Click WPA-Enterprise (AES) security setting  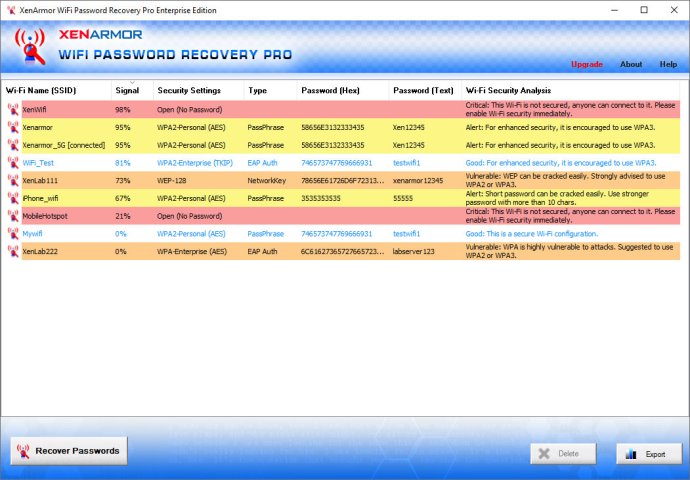click(x=192, y=252)
